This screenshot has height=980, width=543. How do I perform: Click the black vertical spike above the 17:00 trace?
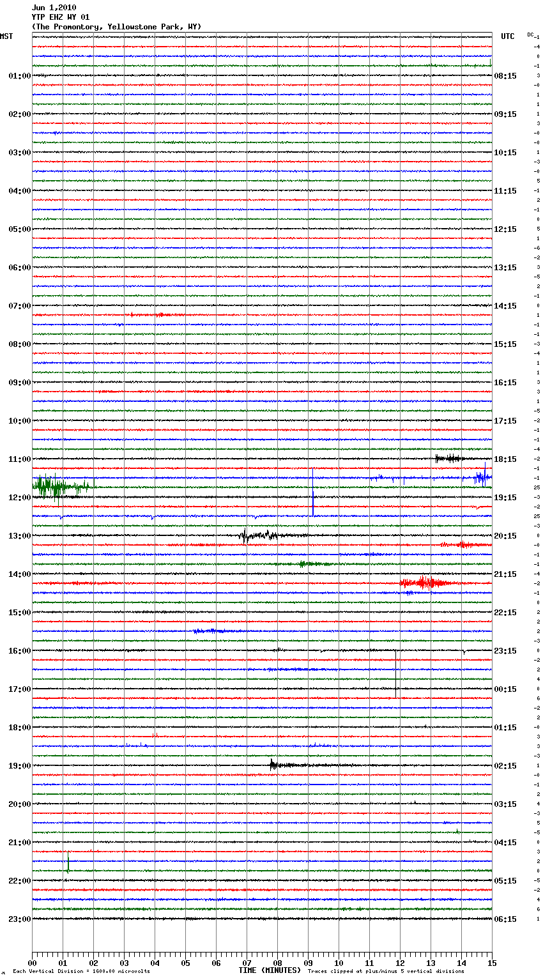pos(395,673)
